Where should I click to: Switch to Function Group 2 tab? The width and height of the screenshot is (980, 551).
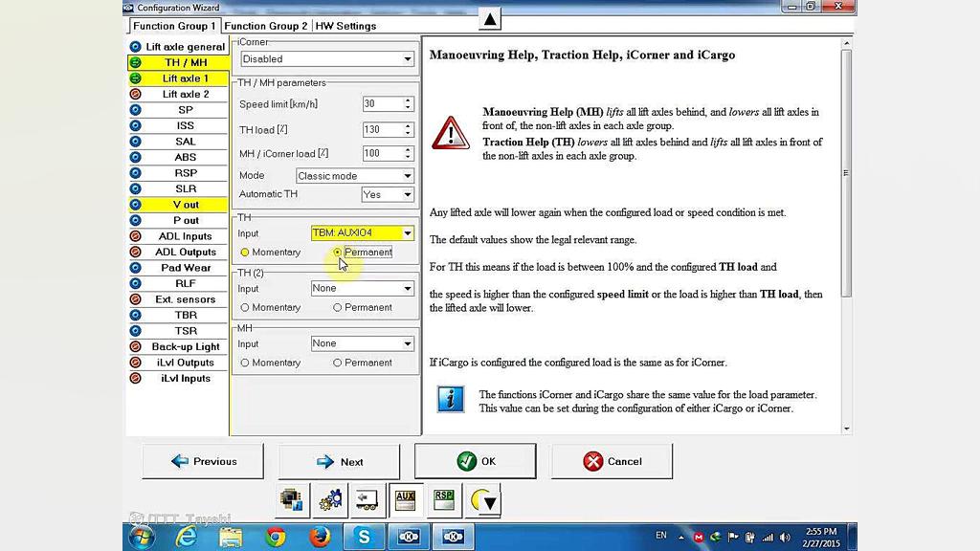pyautogui.click(x=266, y=26)
